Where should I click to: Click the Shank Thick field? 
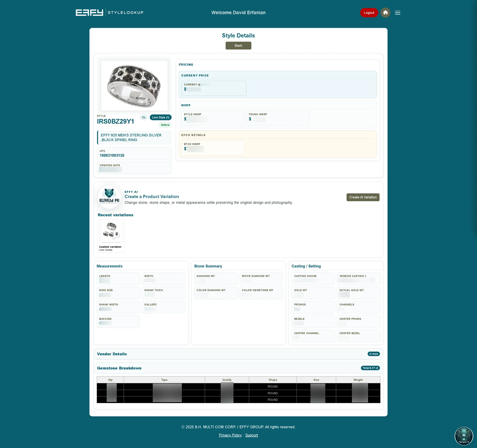coord(164,293)
